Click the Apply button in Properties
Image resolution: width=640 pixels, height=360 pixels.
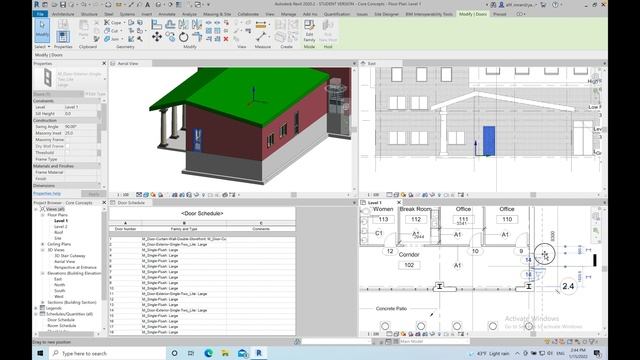click(x=93, y=194)
